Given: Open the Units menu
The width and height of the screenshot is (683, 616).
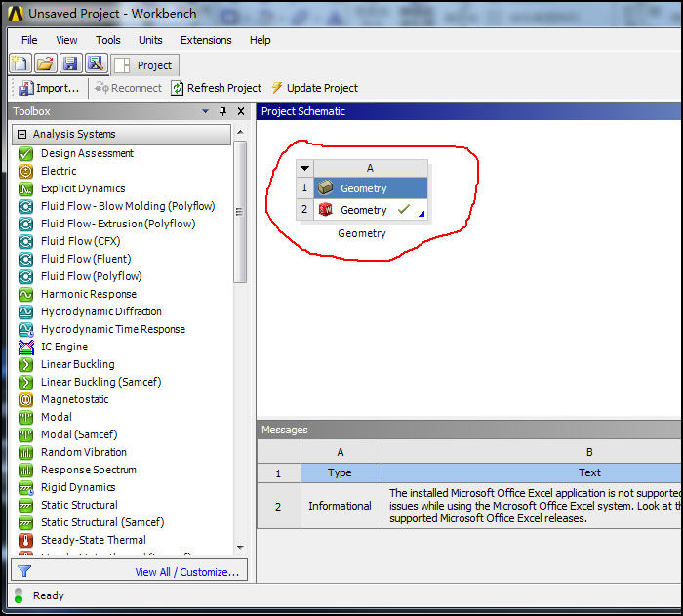Looking at the screenshot, I should coord(150,40).
